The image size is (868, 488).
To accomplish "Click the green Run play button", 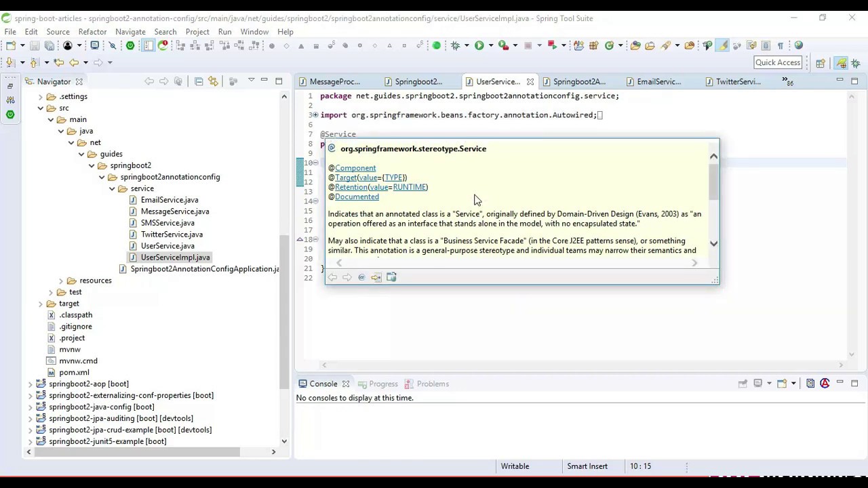I will click(479, 45).
